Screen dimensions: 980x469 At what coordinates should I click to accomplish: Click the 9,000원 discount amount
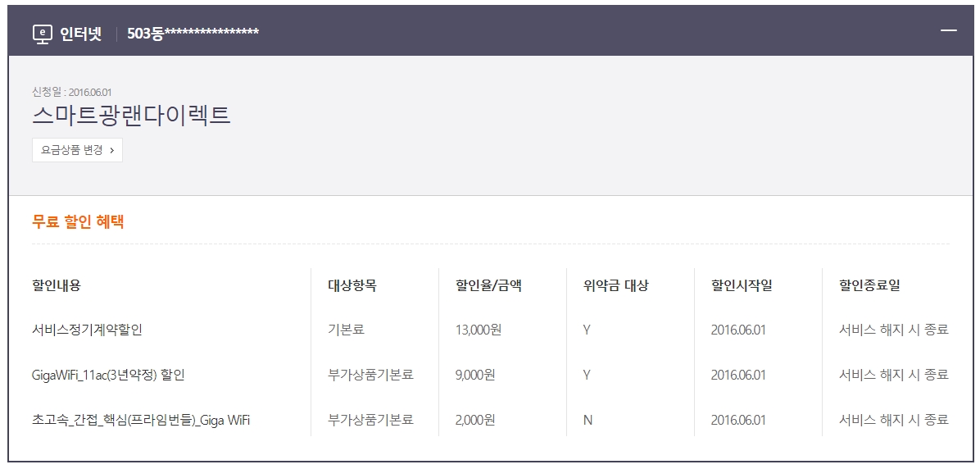pos(475,375)
